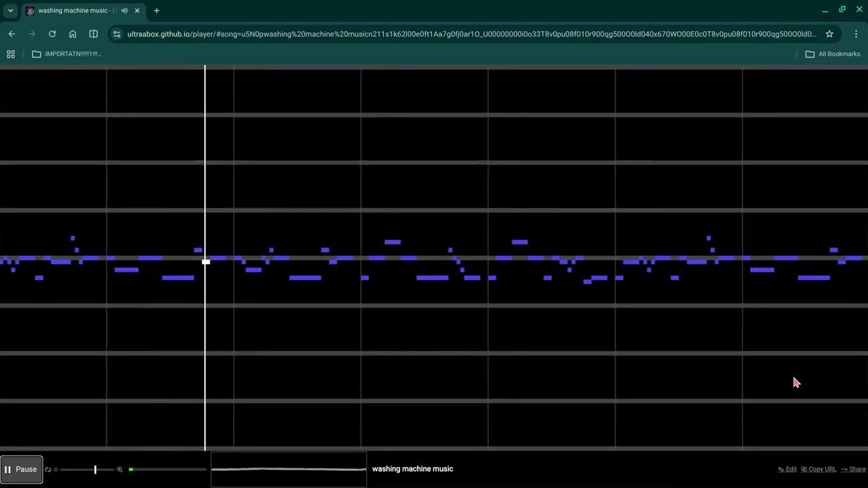
Task: Pause the song playback
Action: click(22, 469)
